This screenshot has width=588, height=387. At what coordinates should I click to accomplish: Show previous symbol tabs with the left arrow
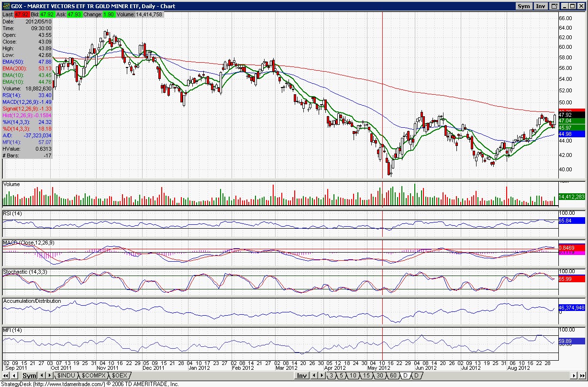[x=42, y=376]
